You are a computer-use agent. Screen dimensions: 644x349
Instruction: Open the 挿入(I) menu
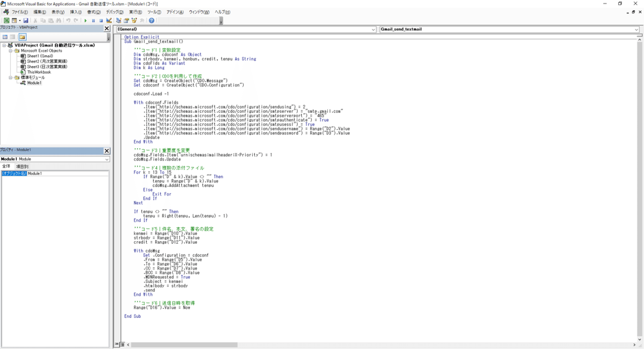76,12
